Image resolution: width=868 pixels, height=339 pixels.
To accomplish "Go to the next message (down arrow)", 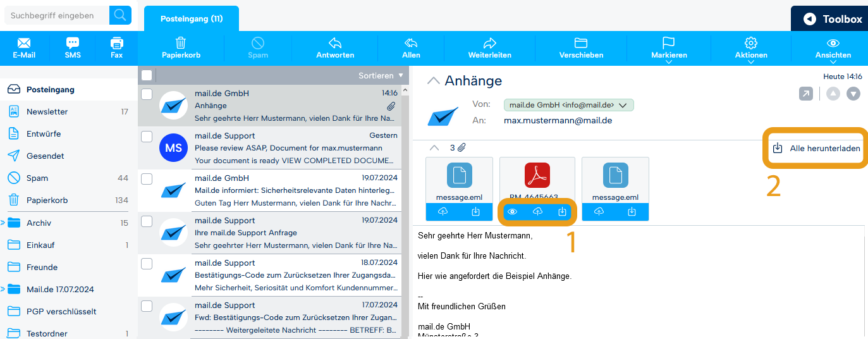I will point(853,94).
